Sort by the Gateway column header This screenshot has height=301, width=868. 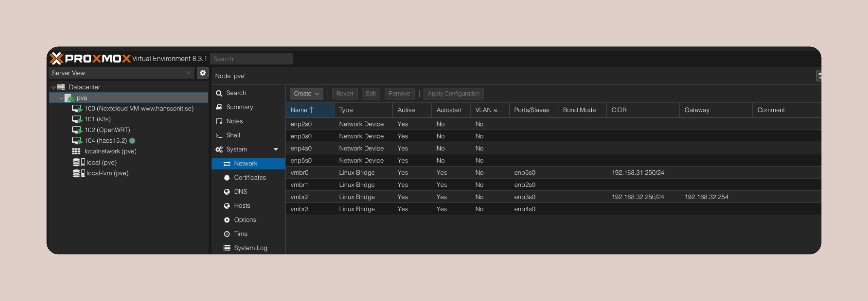coord(716,110)
